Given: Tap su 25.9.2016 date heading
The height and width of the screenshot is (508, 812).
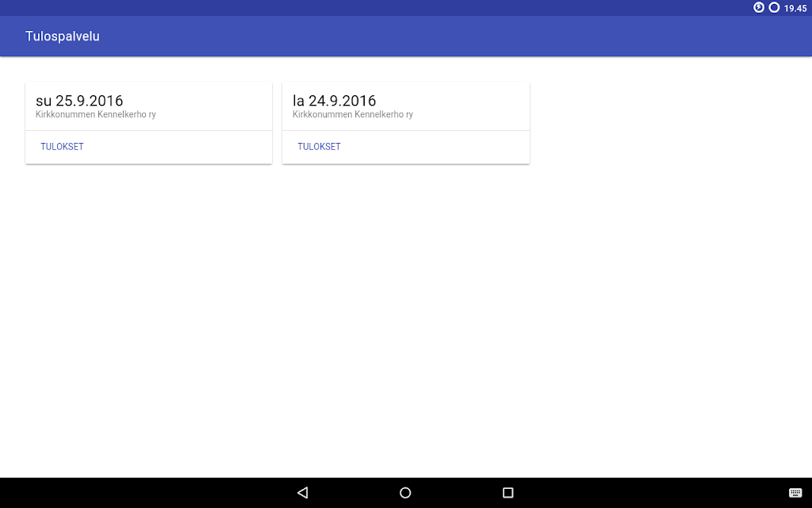Looking at the screenshot, I should pos(79,100).
